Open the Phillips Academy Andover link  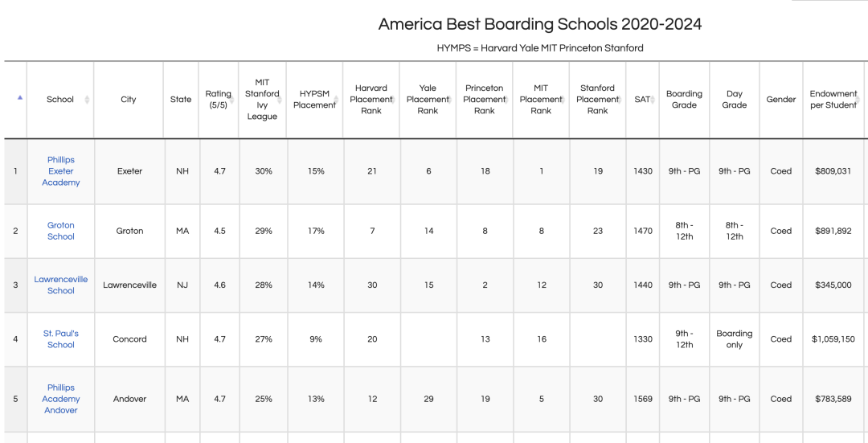click(61, 399)
